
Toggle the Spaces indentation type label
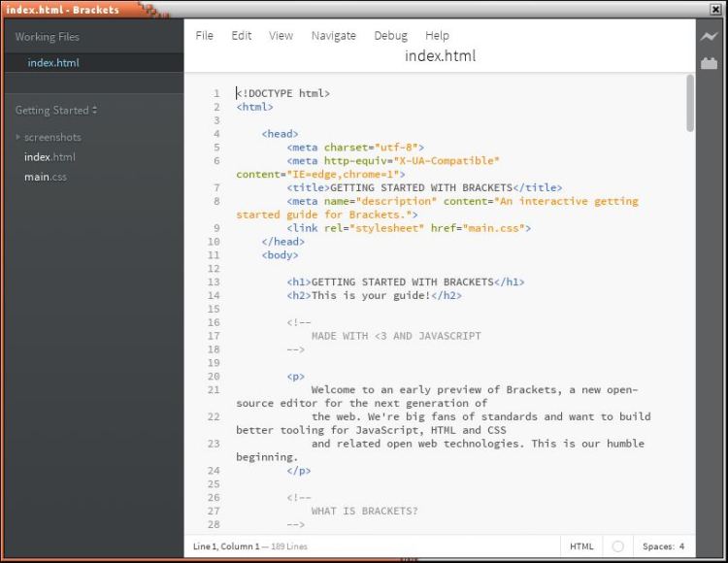point(658,546)
